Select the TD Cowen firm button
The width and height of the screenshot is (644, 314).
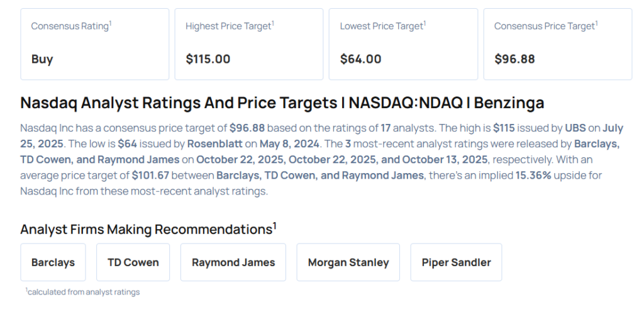point(133,262)
